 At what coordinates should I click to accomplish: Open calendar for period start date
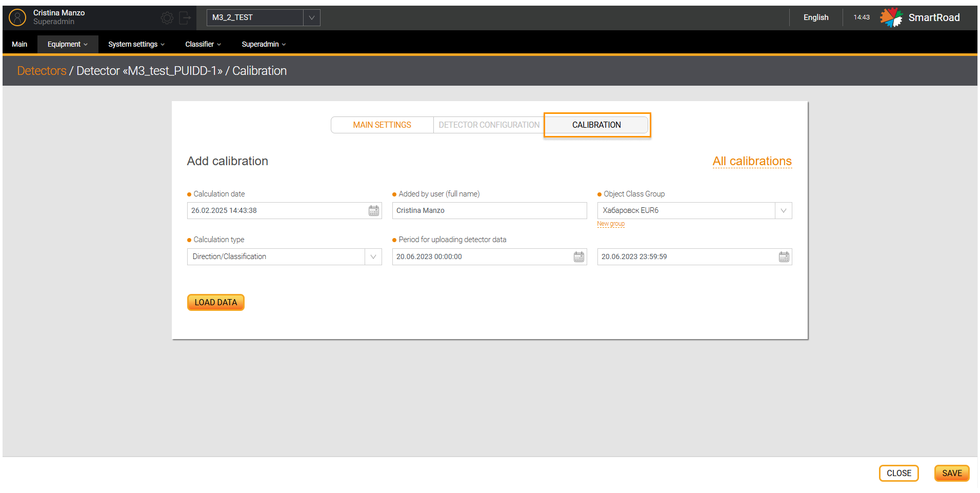coord(579,257)
